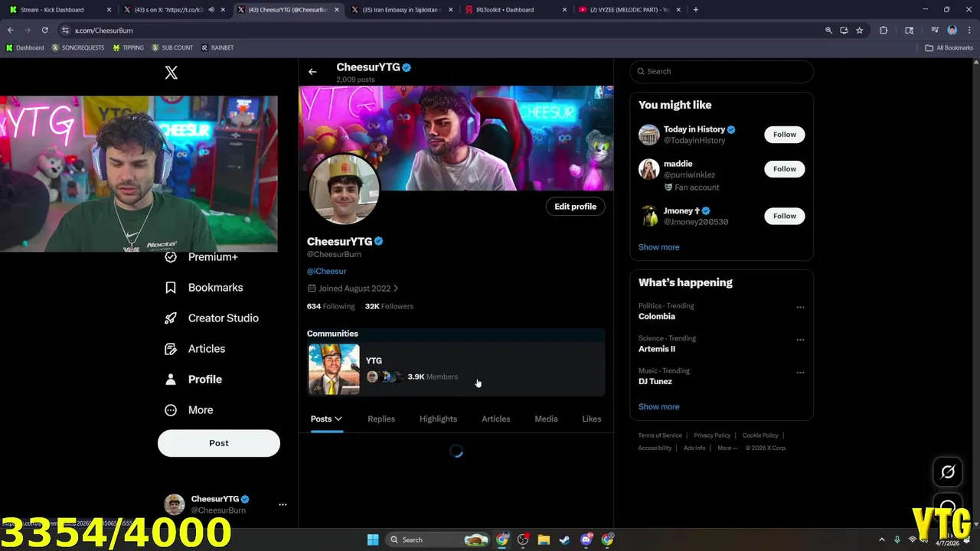Click the X Search field
Viewport: 980px width, 551px height.
[722, 72]
